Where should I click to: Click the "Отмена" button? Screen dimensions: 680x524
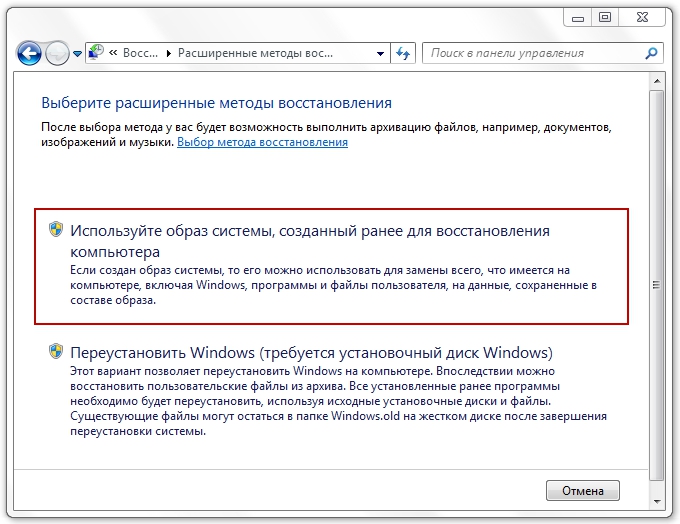tap(582, 491)
